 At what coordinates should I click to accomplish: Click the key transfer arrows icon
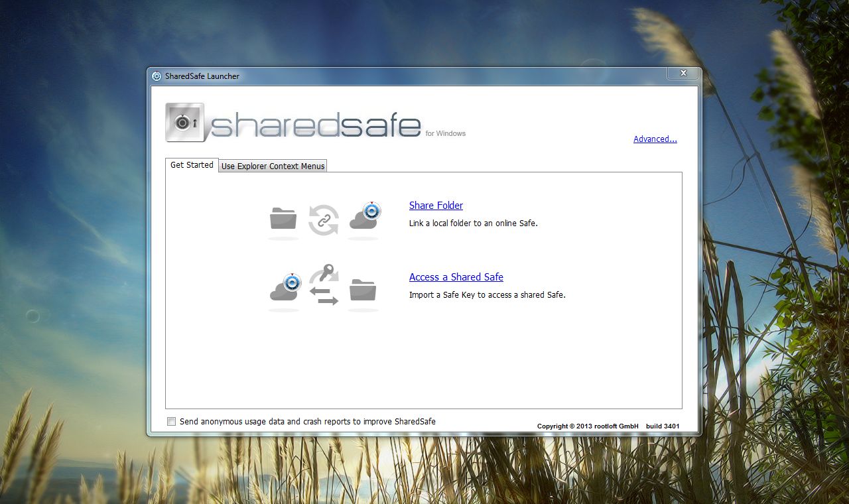pos(324,285)
